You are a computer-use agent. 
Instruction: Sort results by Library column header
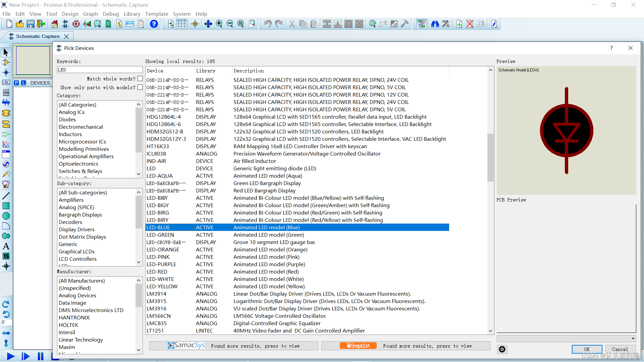(x=213, y=71)
